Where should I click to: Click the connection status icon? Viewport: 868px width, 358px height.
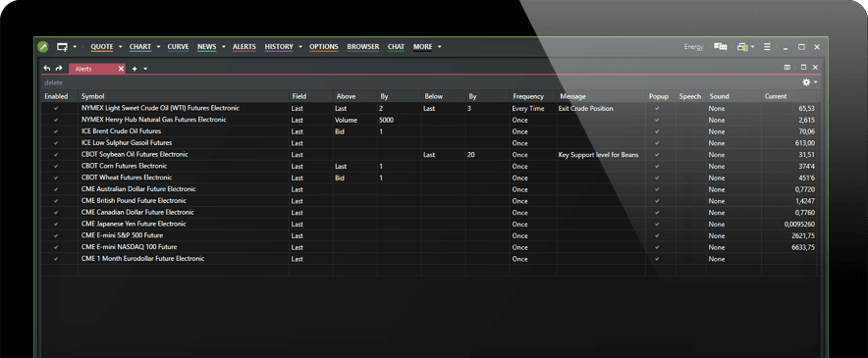(743, 47)
